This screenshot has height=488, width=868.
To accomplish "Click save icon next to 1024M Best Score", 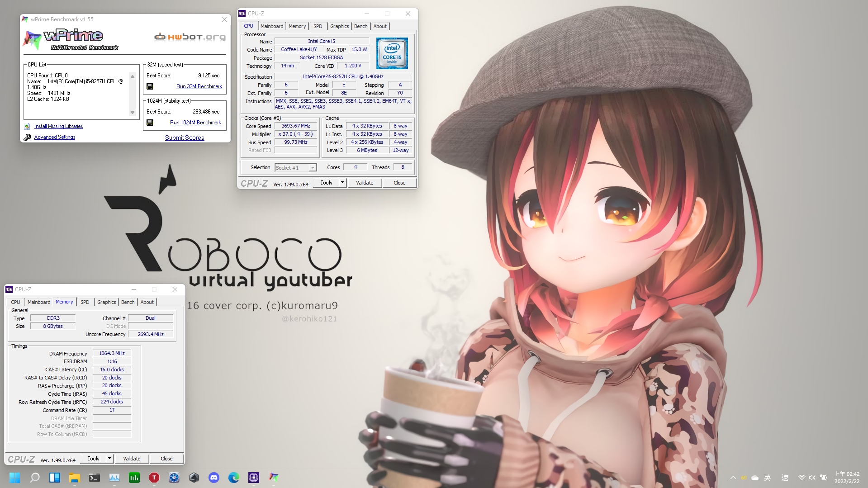I will (150, 123).
